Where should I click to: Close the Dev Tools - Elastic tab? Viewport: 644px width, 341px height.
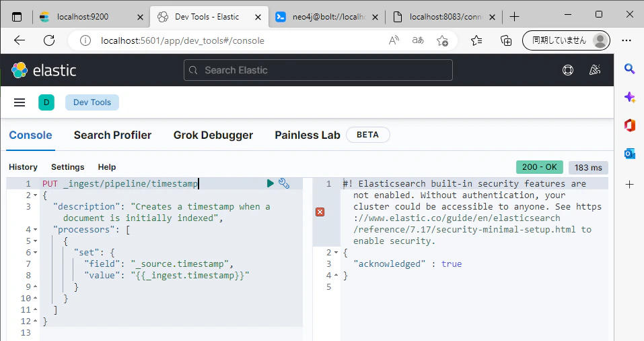[258, 17]
